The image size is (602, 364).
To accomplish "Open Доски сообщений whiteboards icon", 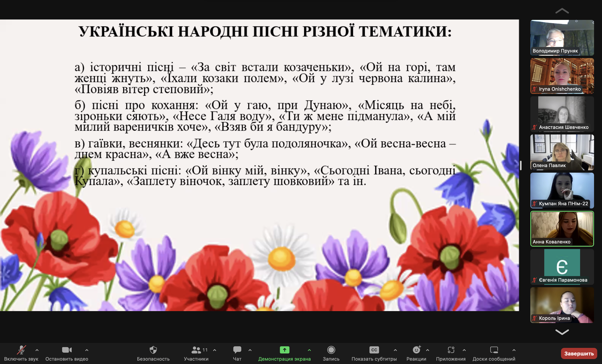I will click(x=494, y=350).
